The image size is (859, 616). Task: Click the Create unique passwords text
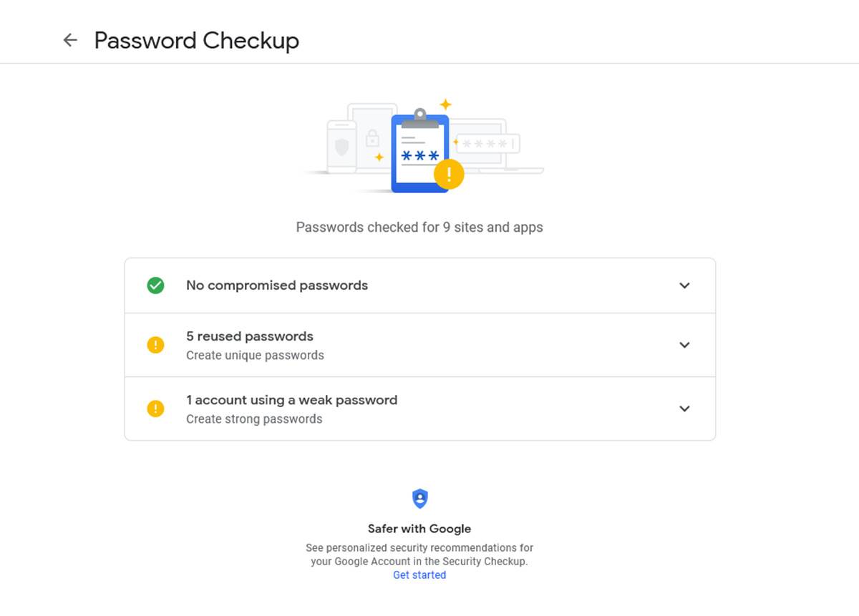point(255,354)
